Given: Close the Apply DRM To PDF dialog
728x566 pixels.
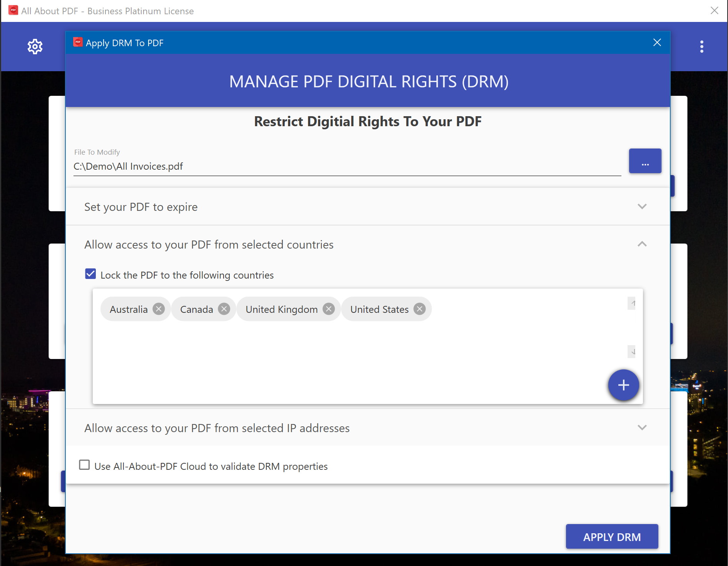Looking at the screenshot, I should [657, 42].
